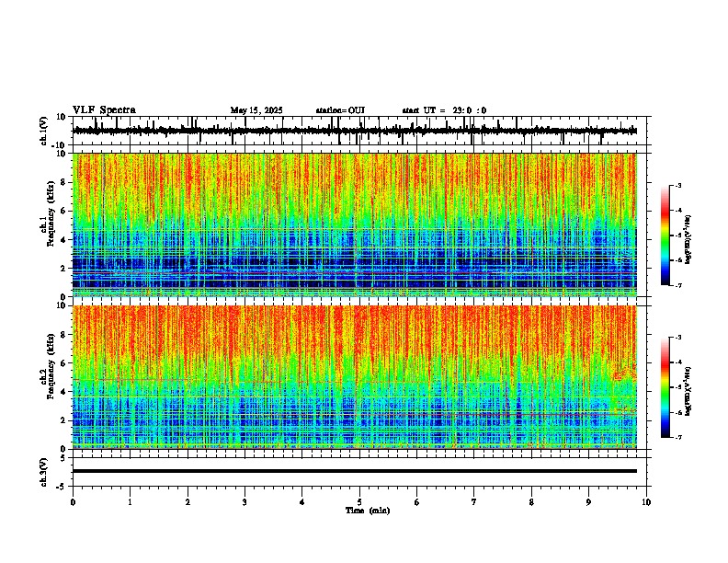Click the ch.2 spectrogram color scale bar
The image size is (728, 563).
point(665,387)
